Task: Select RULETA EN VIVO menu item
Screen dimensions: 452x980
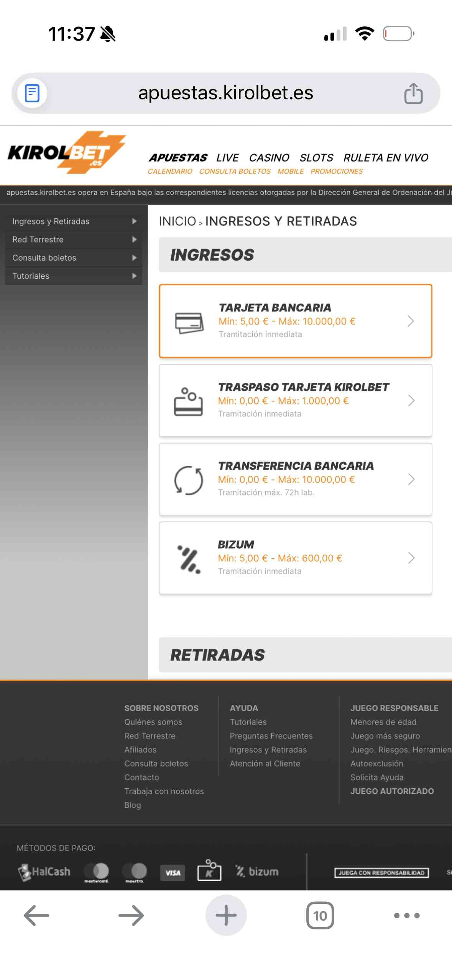Action: 386,158
